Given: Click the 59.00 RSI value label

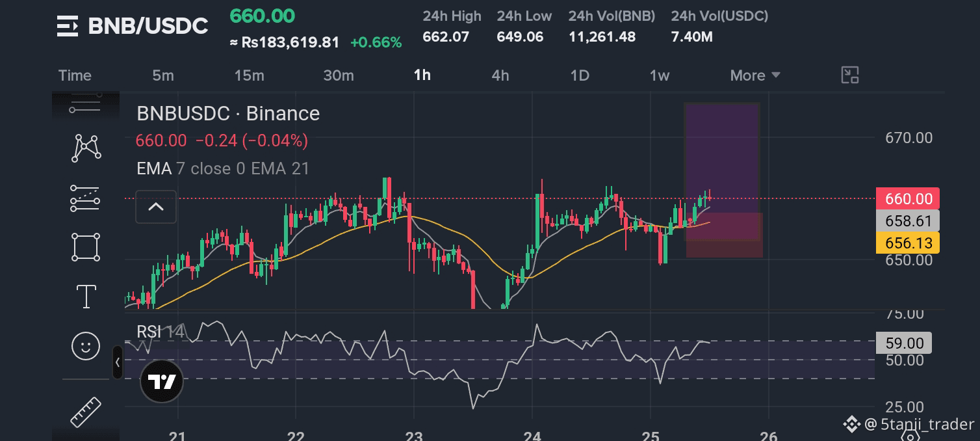Looking at the screenshot, I should [x=904, y=343].
